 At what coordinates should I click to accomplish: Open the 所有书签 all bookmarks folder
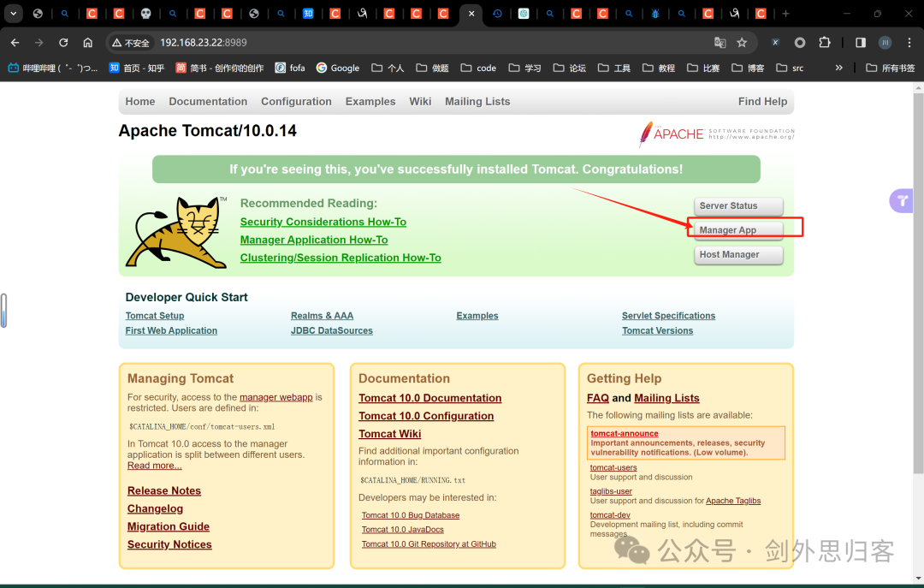[x=891, y=68]
